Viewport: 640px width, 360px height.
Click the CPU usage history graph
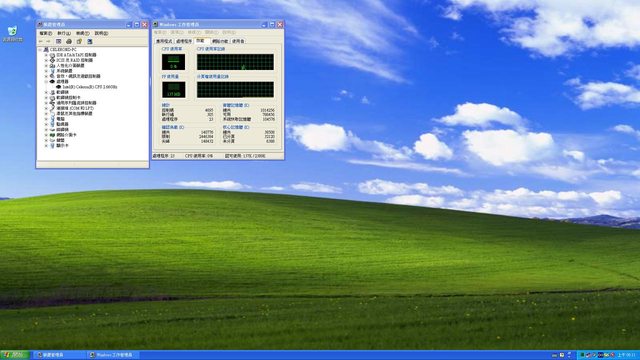point(236,62)
